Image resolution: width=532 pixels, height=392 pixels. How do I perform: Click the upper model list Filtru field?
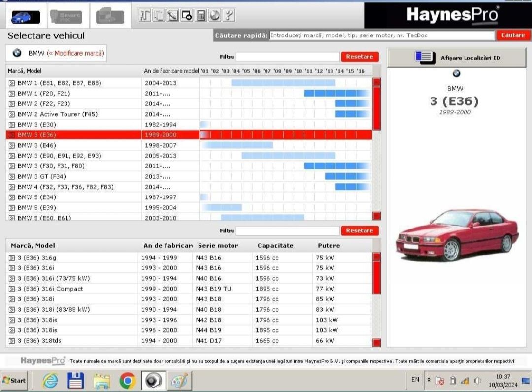(x=288, y=57)
